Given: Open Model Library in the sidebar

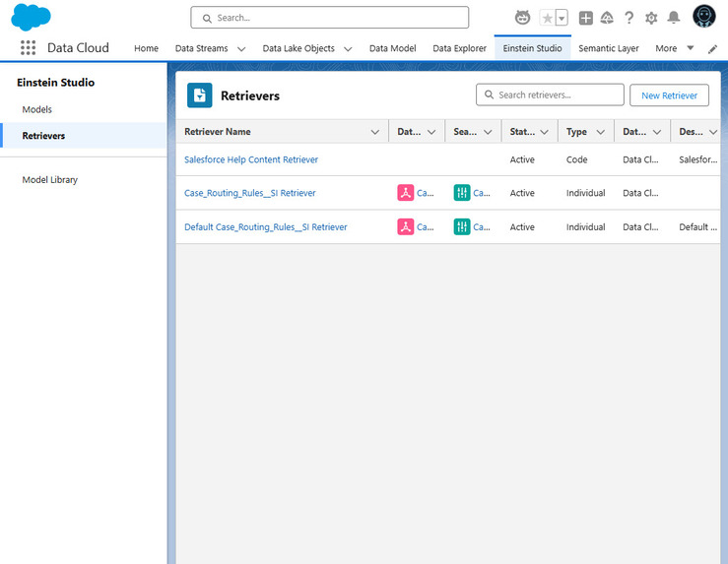Looking at the screenshot, I should pos(49,179).
